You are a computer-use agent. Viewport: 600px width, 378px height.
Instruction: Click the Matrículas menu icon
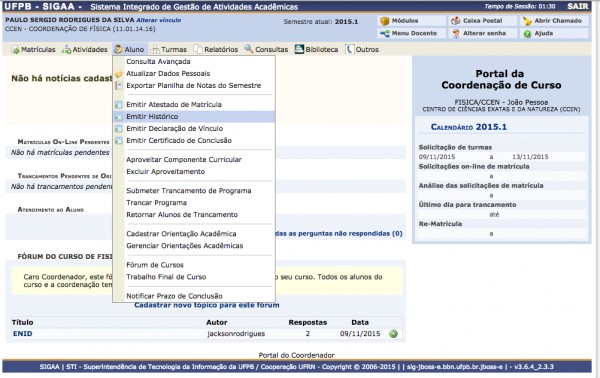(15, 50)
